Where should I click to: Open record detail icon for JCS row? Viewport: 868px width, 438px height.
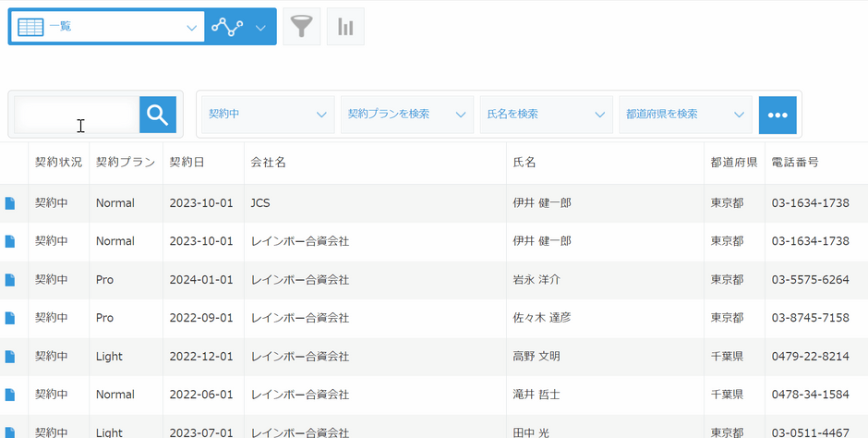tap(10, 203)
